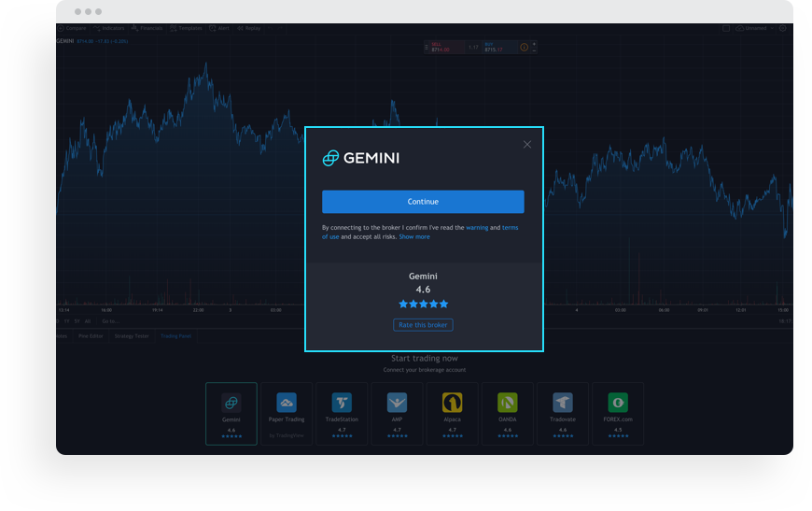Click the Gemini logo in the dialog
This screenshot has height=511, width=812.
[361, 158]
